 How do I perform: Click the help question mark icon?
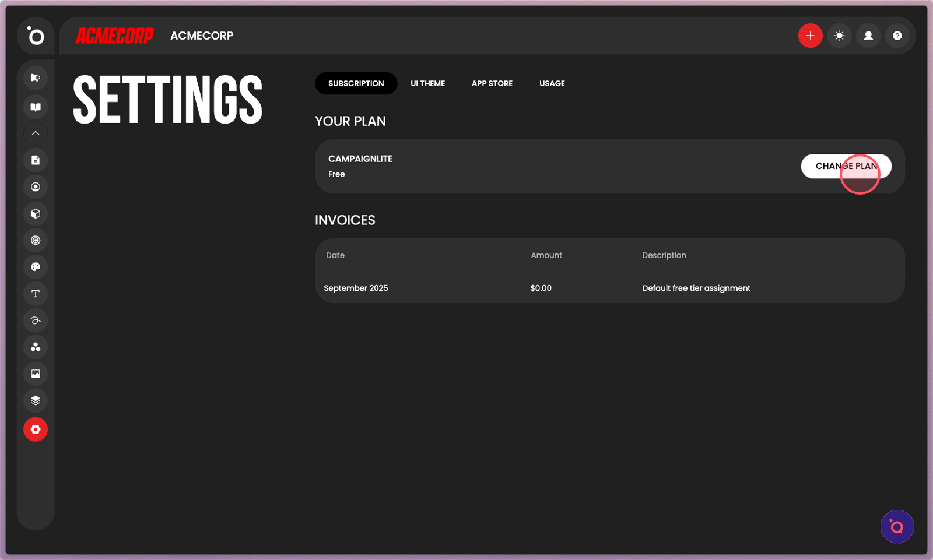(897, 36)
